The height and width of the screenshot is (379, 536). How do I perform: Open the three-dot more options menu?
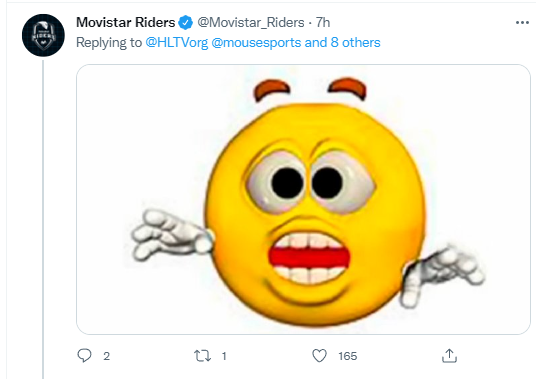(522, 23)
